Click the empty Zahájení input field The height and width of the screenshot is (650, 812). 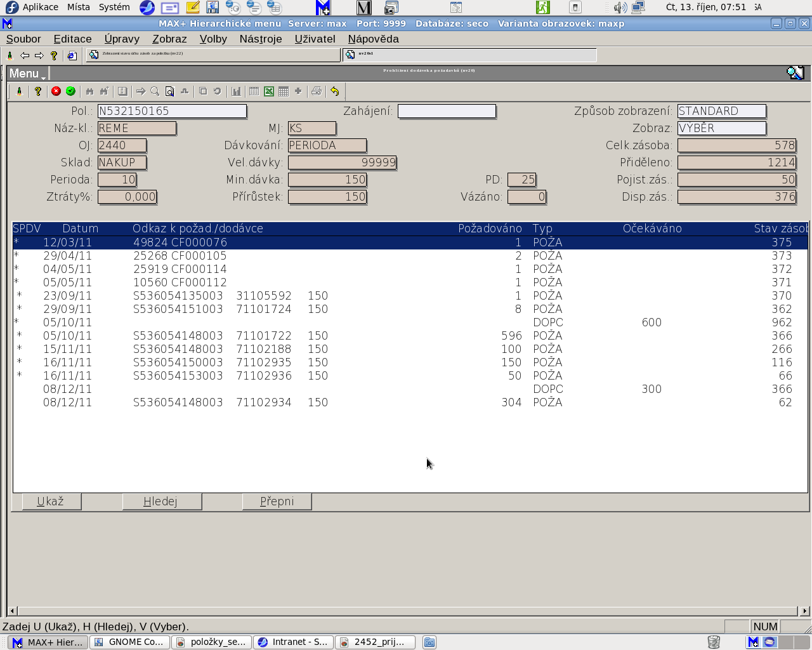click(x=447, y=111)
